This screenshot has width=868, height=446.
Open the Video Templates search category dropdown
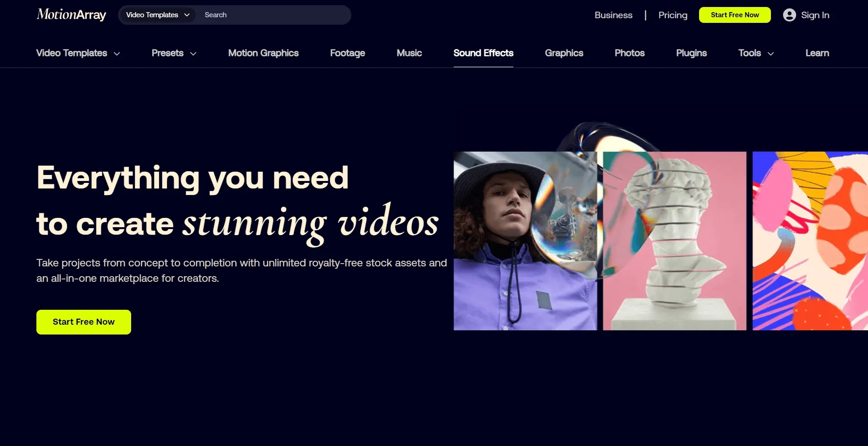[x=158, y=15]
